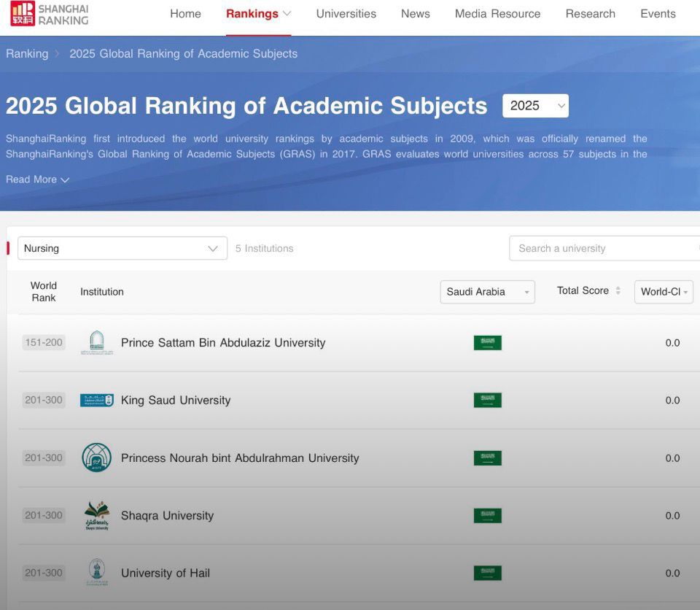This screenshot has width=700, height=610.
Task: Open Princess Nourah bint Abdulrahman University page
Action: pyautogui.click(x=240, y=458)
